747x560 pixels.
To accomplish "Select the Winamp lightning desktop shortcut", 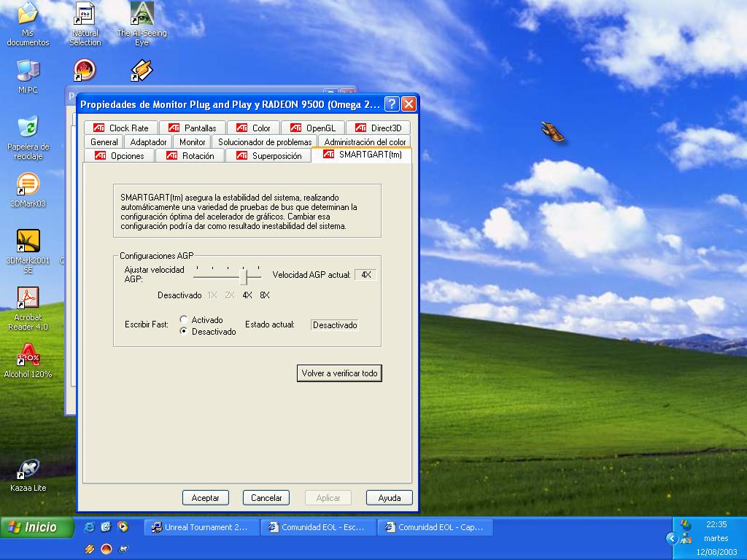I will [142, 70].
